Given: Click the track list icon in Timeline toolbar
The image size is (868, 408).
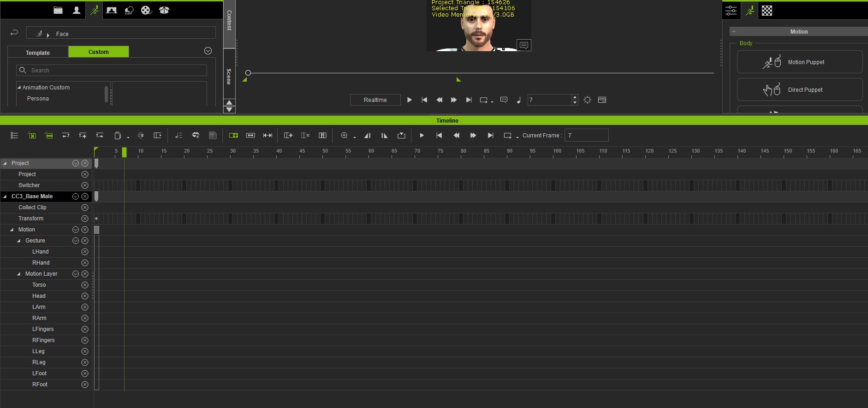Looking at the screenshot, I should click(x=14, y=136).
